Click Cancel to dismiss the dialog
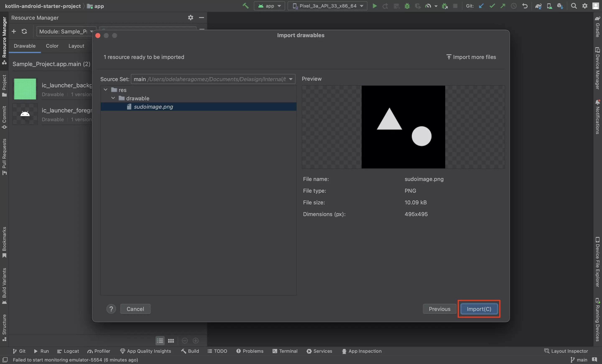Viewport: 602px width, 364px height. [x=135, y=308]
